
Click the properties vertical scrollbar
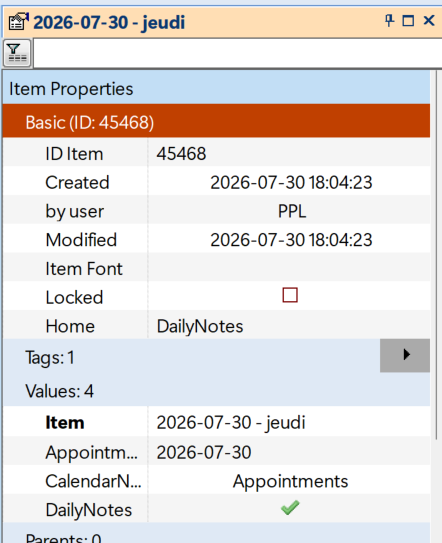pyautogui.click(x=436, y=255)
